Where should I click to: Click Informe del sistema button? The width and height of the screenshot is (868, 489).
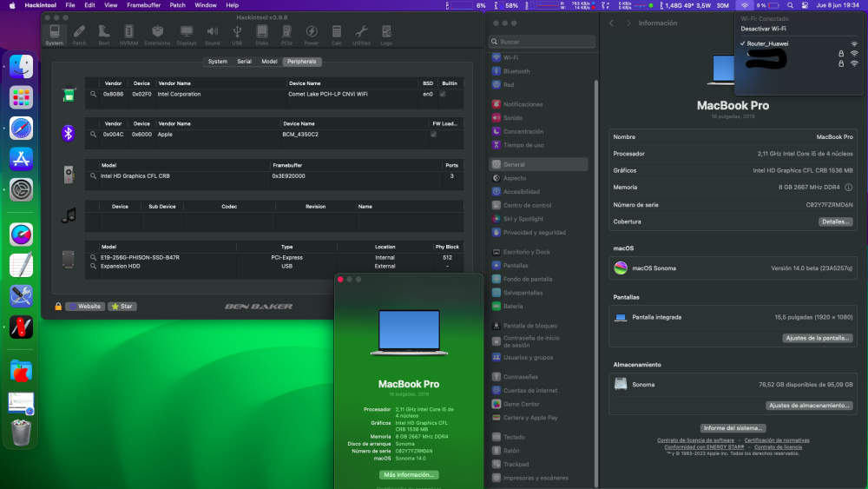tap(733, 428)
